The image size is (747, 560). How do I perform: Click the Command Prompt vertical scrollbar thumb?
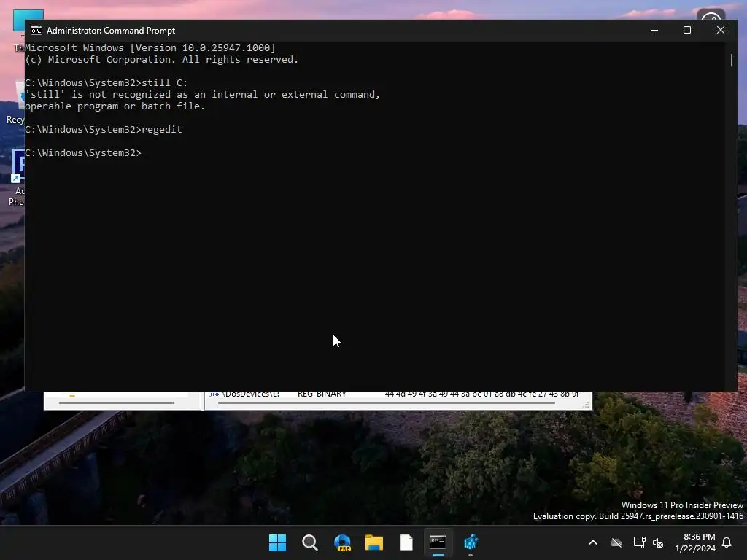click(x=731, y=60)
